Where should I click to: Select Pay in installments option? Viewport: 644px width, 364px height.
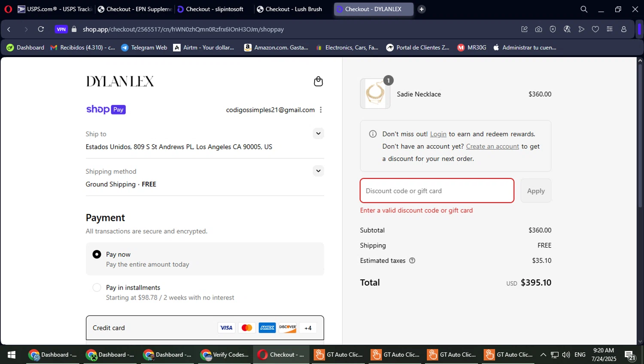click(x=205, y=292)
